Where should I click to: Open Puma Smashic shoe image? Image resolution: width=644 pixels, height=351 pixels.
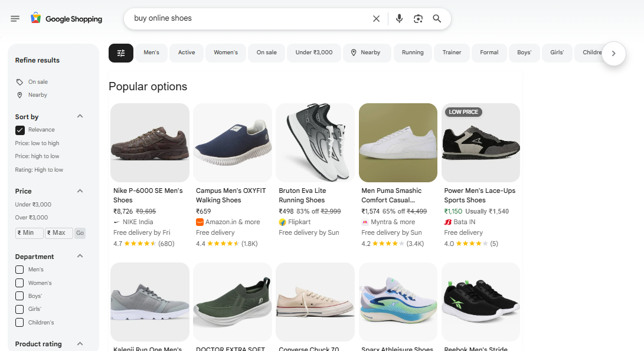(398, 143)
